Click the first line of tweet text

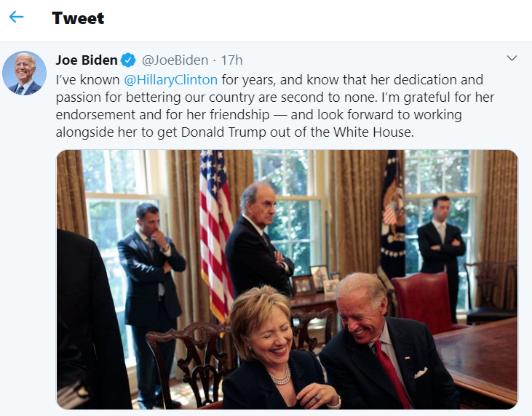(269, 79)
